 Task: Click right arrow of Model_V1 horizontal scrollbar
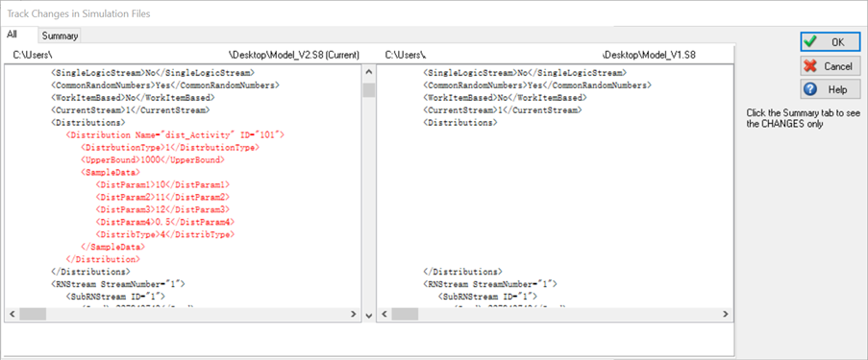(726, 314)
